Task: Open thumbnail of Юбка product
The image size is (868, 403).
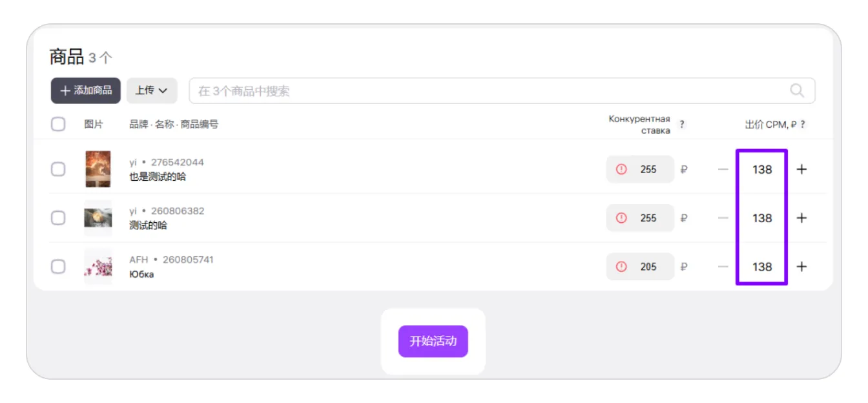Action: click(98, 267)
